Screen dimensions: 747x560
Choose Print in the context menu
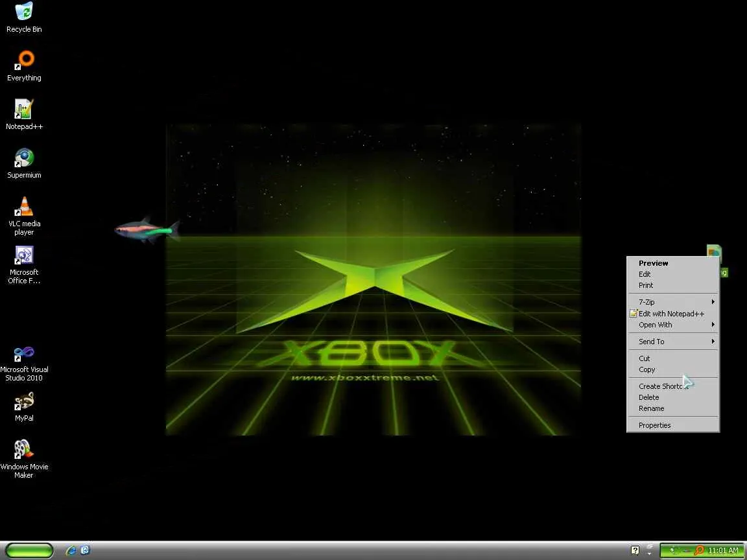pyautogui.click(x=672, y=285)
